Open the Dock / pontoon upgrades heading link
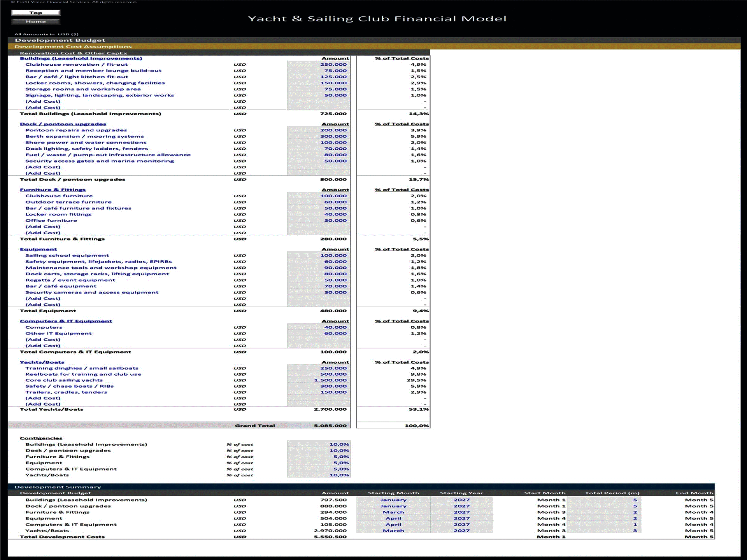 [x=63, y=124]
